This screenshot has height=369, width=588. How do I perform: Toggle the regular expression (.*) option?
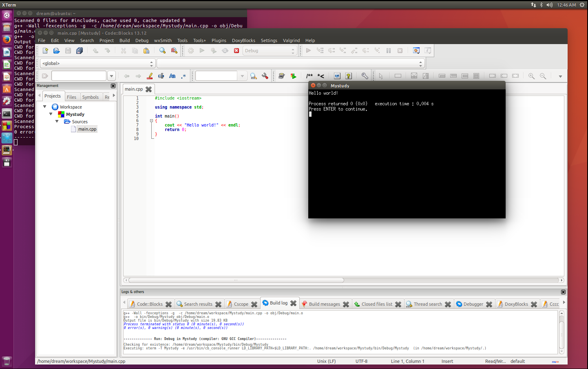(183, 76)
